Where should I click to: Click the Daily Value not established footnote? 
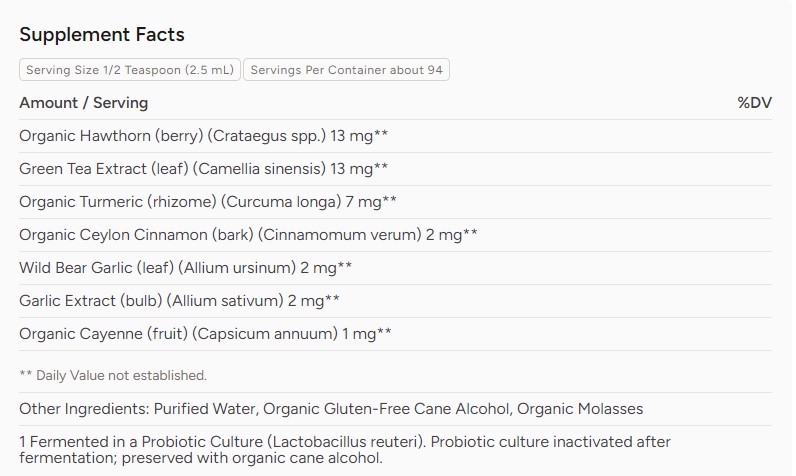click(113, 376)
